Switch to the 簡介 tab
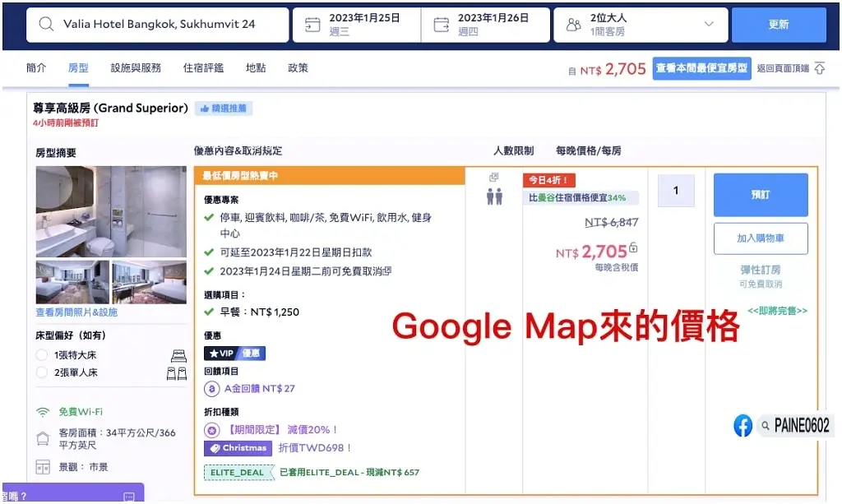This screenshot has width=842, height=504. [x=36, y=68]
